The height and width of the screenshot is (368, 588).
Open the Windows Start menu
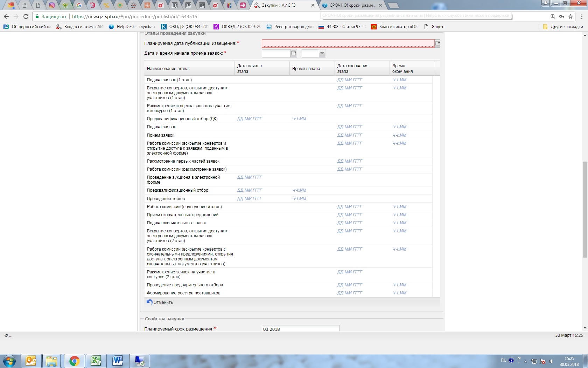[9, 361]
